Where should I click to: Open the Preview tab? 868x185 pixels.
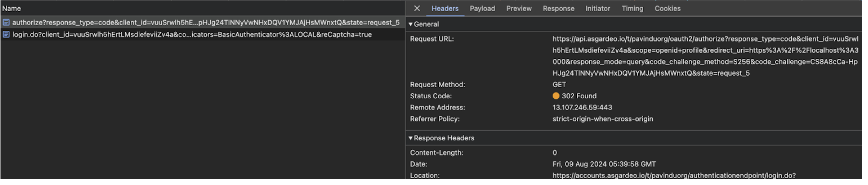click(519, 8)
